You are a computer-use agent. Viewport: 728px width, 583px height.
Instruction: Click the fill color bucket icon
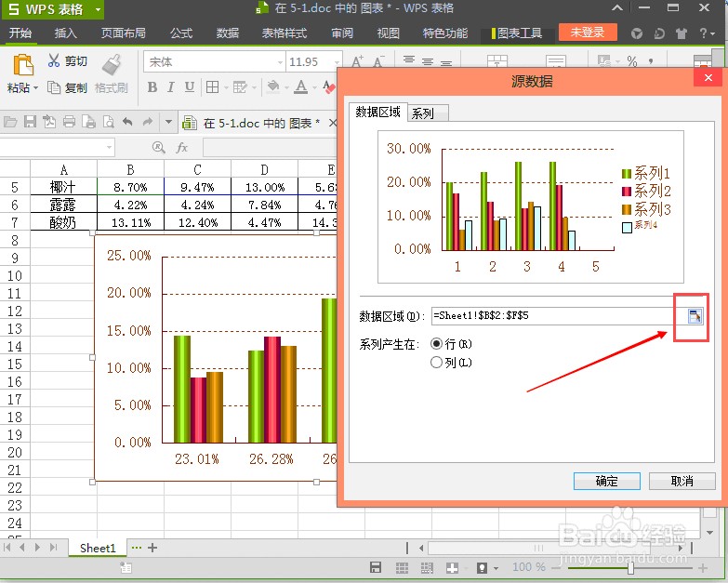(x=274, y=86)
